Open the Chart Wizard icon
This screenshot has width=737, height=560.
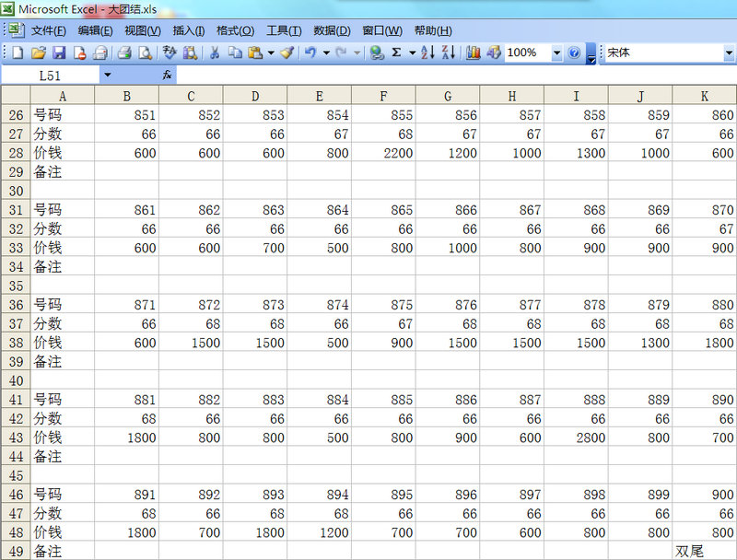[x=474, y=53]
